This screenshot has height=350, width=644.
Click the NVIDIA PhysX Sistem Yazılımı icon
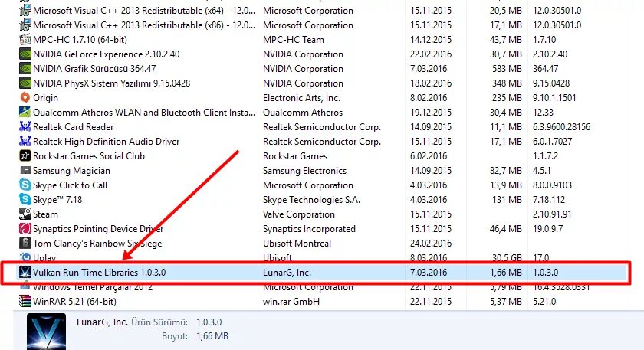coord(25,83)
